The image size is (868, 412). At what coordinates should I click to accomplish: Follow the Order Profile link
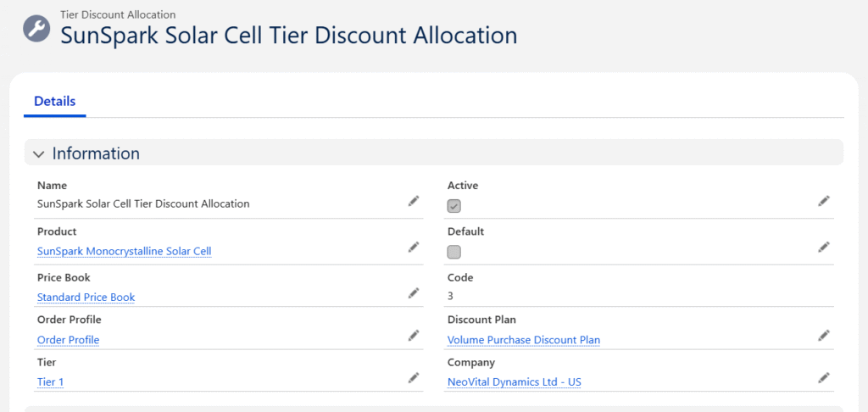68,340
